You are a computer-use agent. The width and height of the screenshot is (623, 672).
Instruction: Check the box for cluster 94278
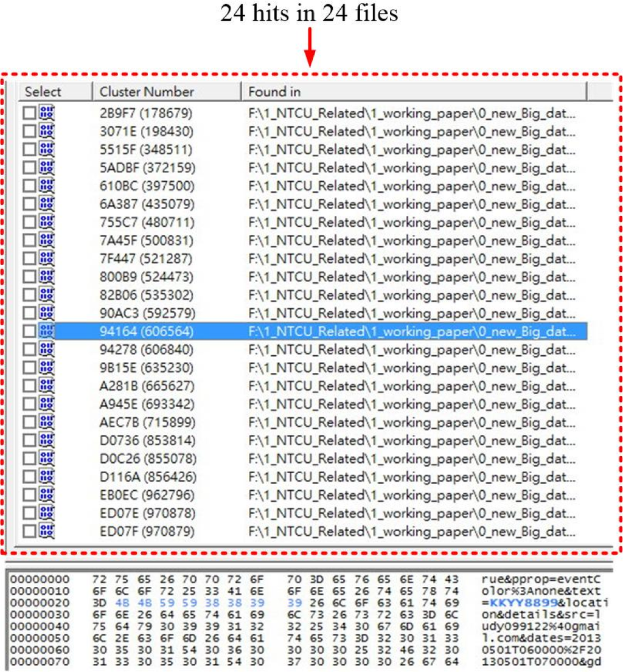(29, 350)
